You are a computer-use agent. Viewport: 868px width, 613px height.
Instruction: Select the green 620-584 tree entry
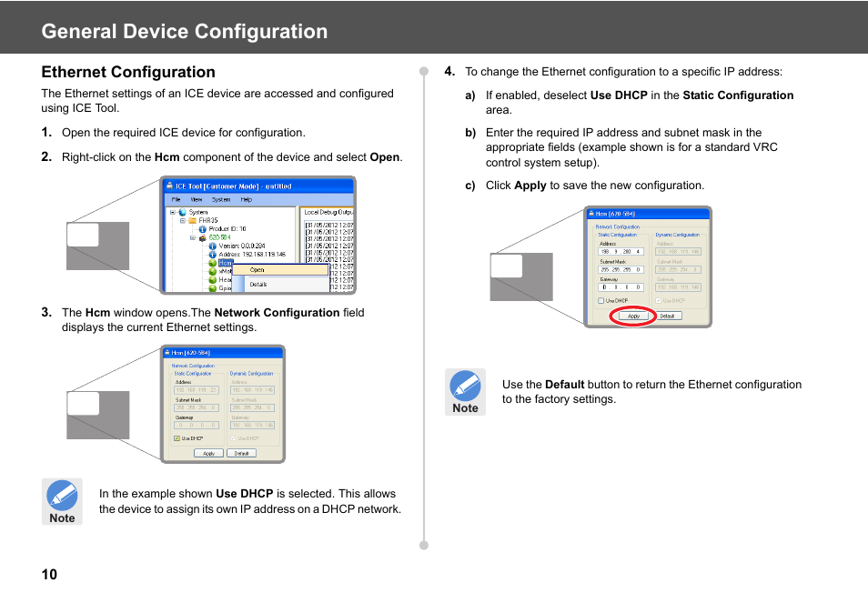(x=220, y=238)
